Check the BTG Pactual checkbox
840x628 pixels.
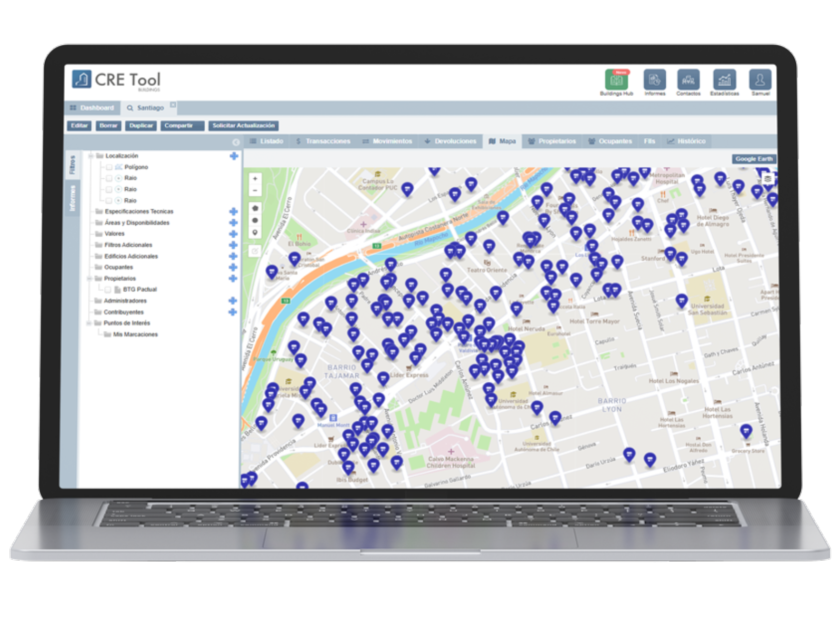point(107,289)
